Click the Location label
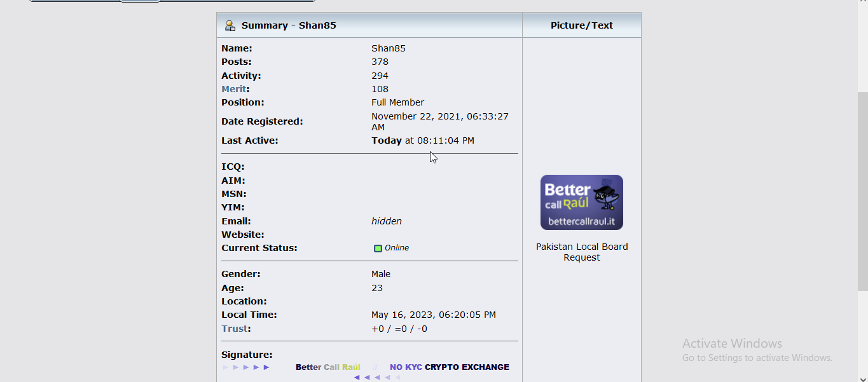868x382 pixels. click(244, 301)
